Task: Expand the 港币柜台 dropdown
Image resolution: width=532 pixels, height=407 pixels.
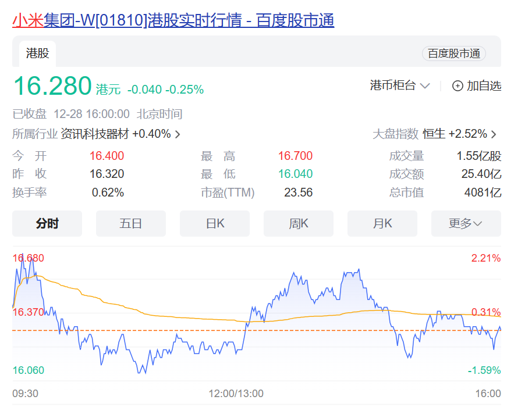Action: coord(400,85)
